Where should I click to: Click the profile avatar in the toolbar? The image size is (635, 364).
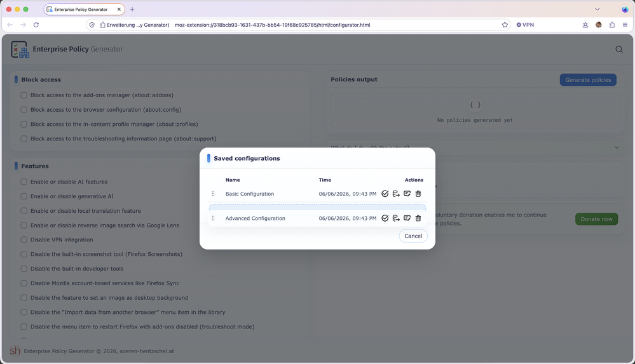point(599,25)
